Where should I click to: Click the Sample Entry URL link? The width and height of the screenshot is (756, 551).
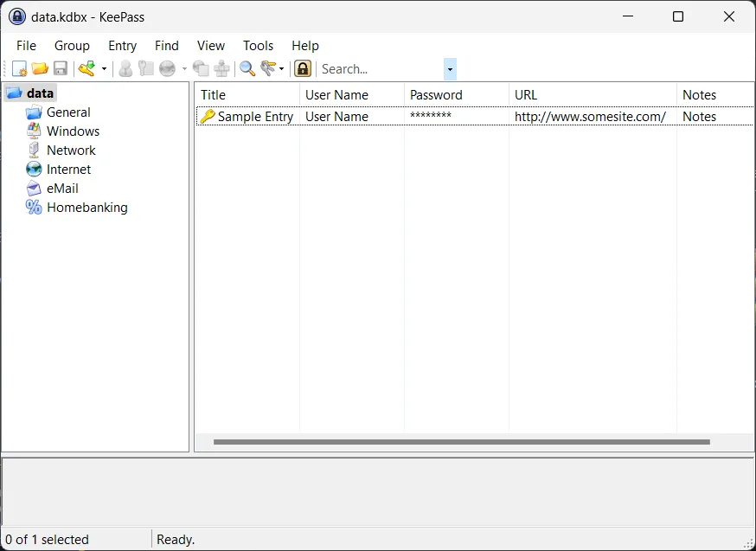pos(590,117)
